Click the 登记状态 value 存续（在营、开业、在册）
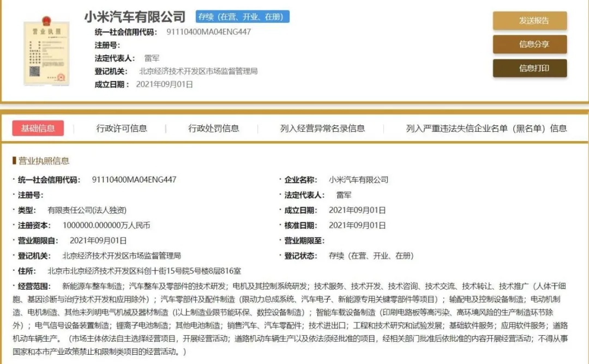The image size is (589, 364). [x=371, y=256]
